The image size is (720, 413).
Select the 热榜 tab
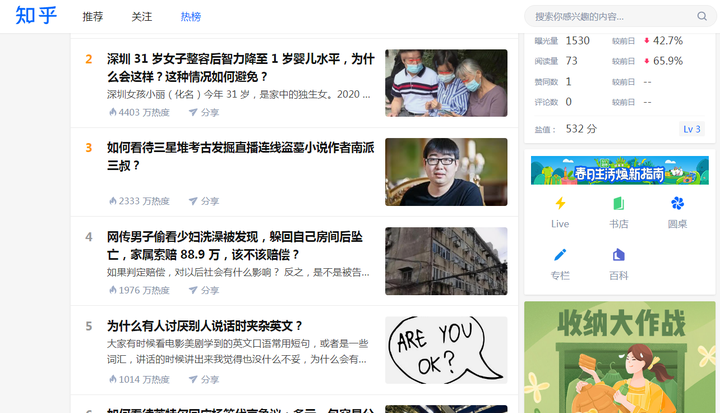(191, 17)
